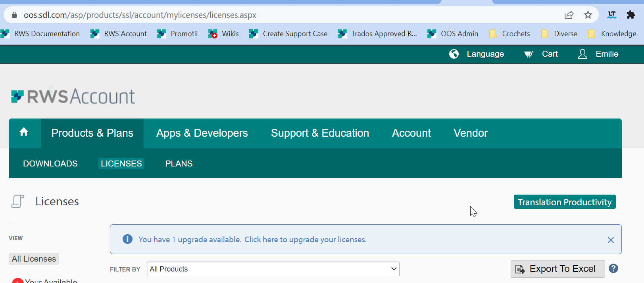Click the RWS Account logo
Screen dimensions: 644x283
[x=73, y=96]
